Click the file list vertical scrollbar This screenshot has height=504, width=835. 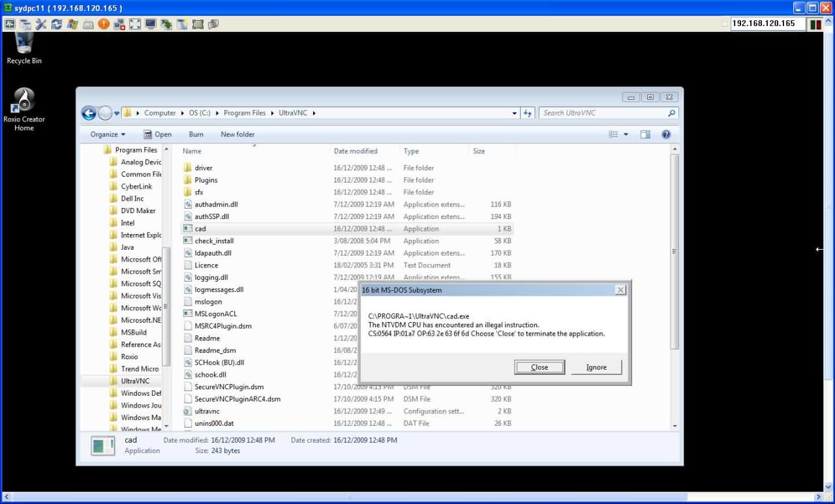(675, 251)
